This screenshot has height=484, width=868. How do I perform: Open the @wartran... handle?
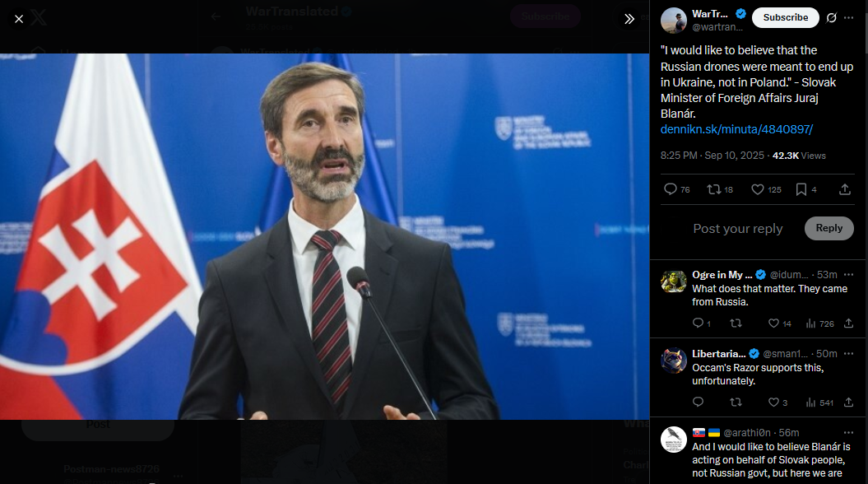(717, 26)
